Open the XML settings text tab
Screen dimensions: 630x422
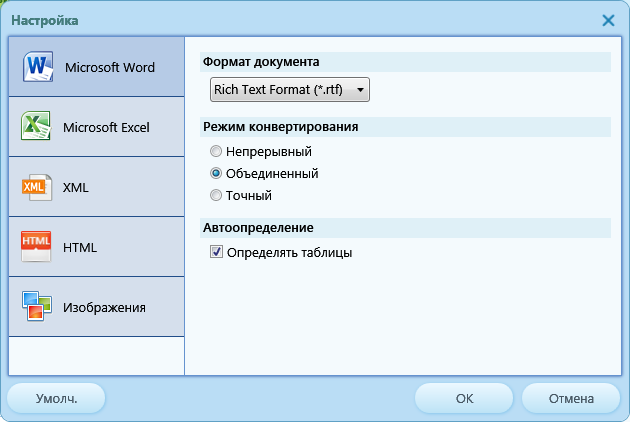[76, 187]
